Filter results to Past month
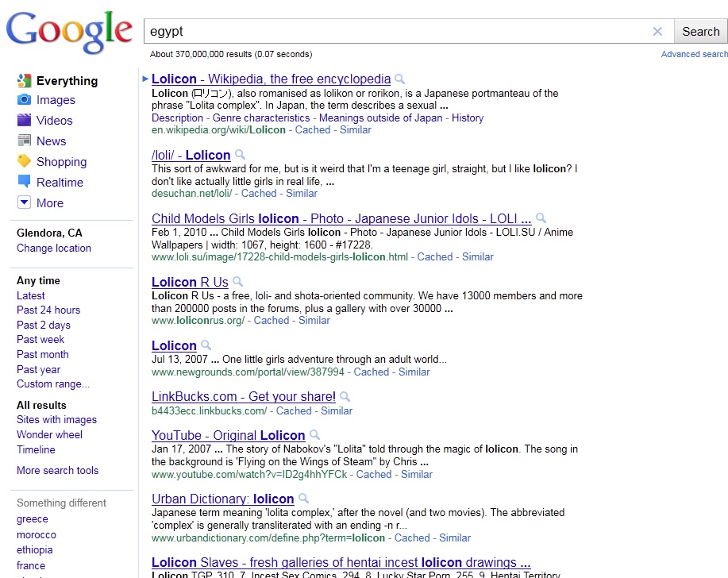 (43, 355)
